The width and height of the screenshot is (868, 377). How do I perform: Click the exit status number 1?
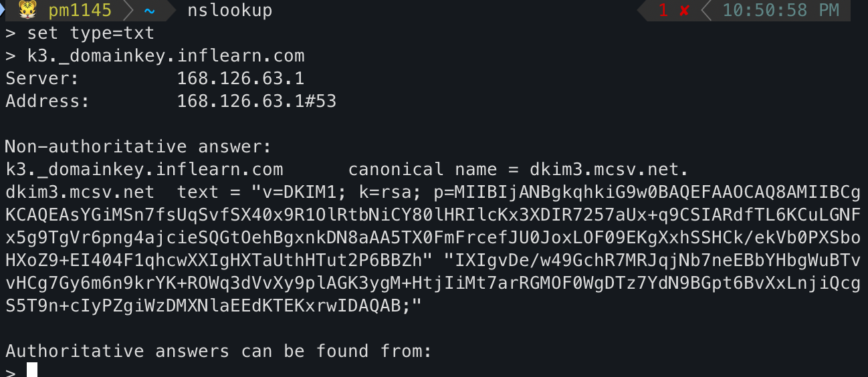tap(663, 10)
